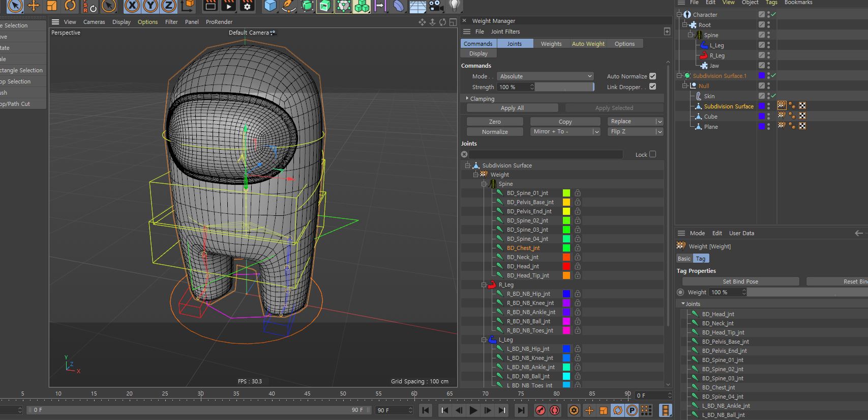Click the Render View clapperboard icon

point(210,5)
